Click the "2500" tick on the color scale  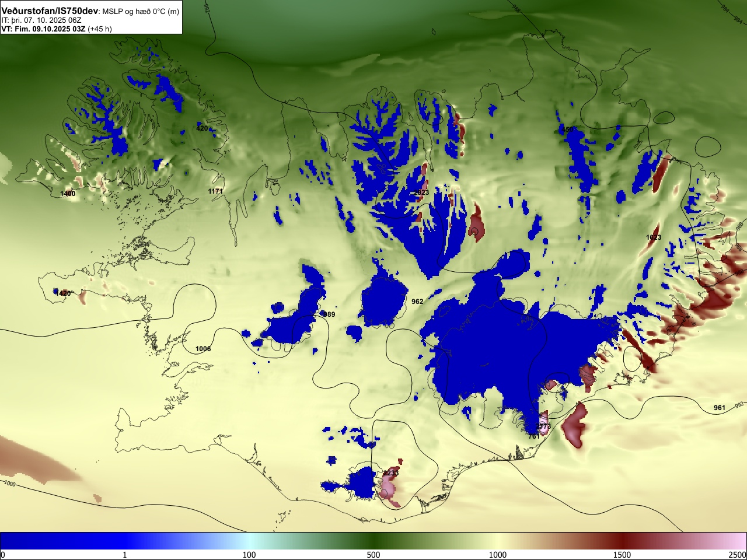click(737, 555)
